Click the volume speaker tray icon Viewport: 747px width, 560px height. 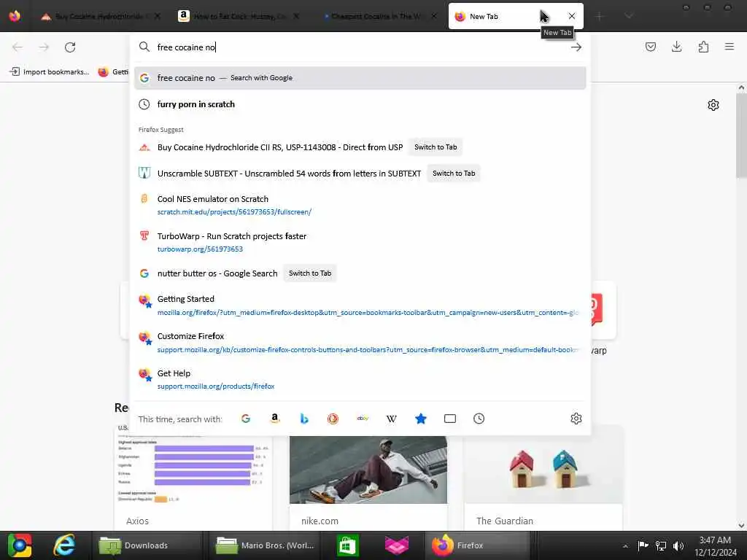pos(678,545)
